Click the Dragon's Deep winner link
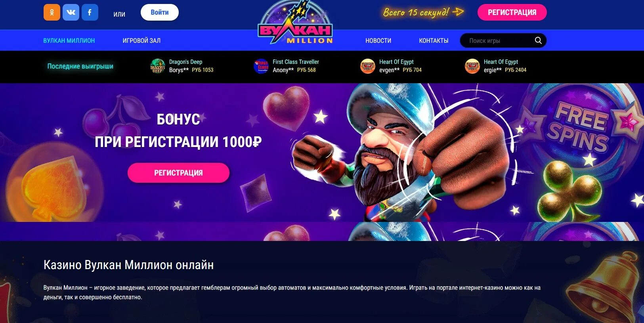This screenshot has height=323, width=644. [185, 62]
